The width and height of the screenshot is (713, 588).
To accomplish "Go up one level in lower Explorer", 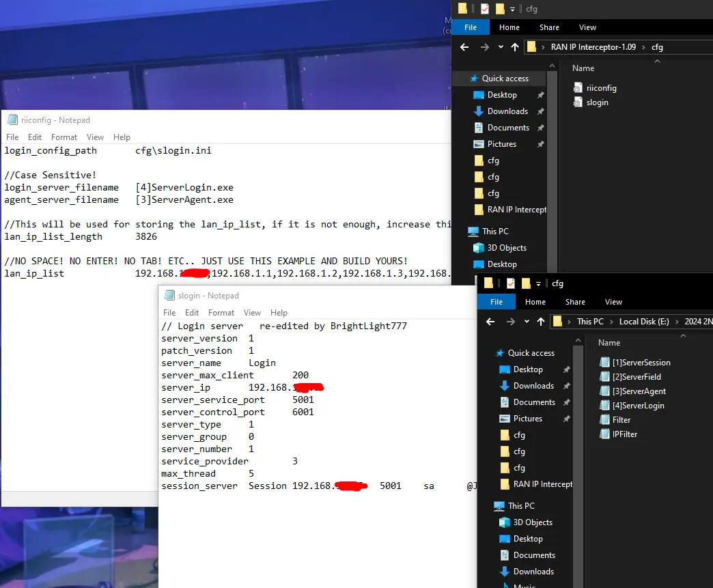I will [541, 322].
